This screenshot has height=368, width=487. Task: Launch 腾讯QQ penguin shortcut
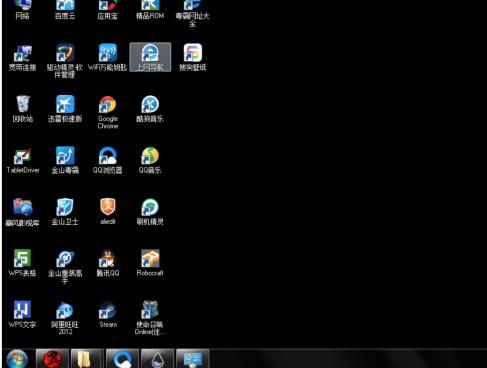(x=108, y=263)
